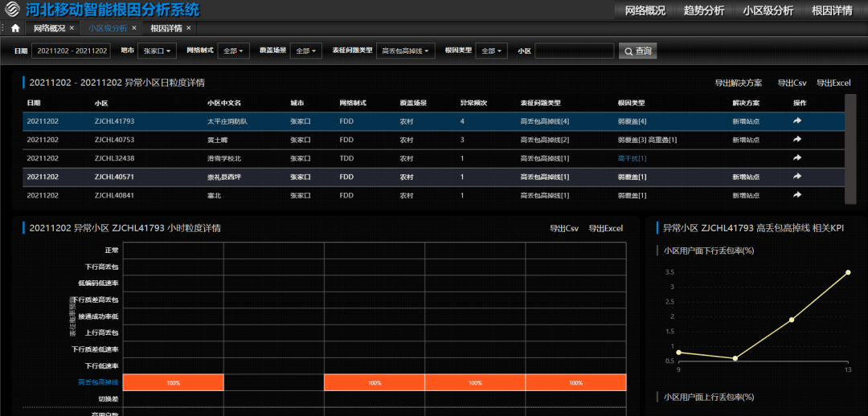The image size is (868, 416).
Task: Click the 接通成功率低 row label
Action: [99, 316]
